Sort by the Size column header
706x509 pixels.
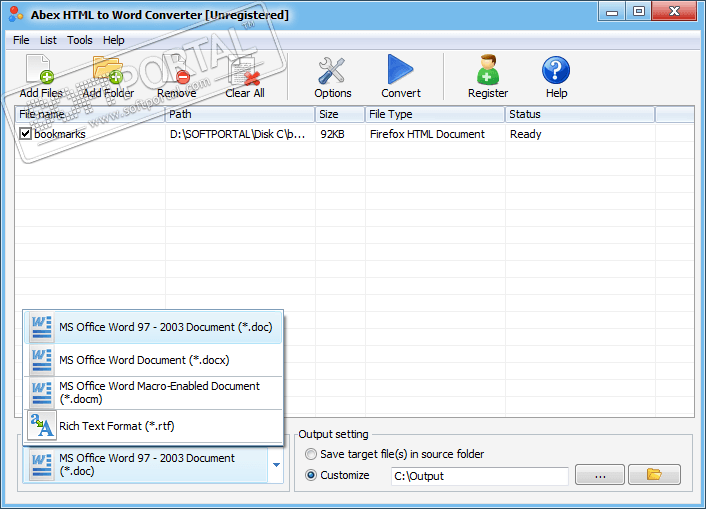pyautogui.click(x=340, y=114)
